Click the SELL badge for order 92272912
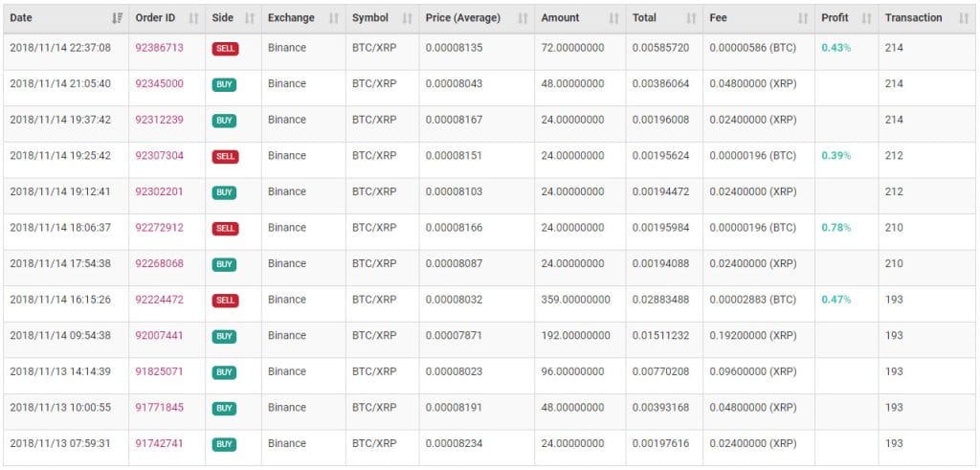 pos(225,229)
